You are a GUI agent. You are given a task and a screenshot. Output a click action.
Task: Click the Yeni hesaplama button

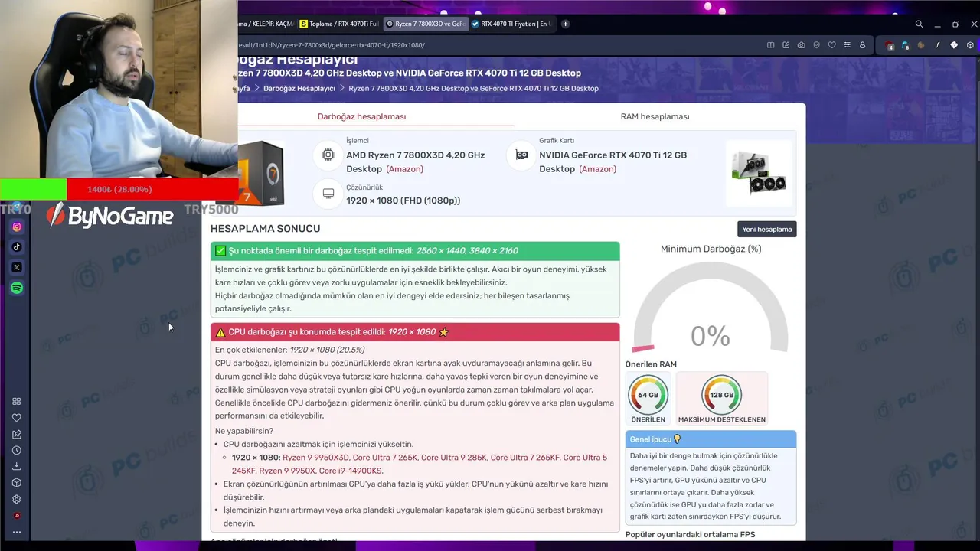tap(767, 229)
